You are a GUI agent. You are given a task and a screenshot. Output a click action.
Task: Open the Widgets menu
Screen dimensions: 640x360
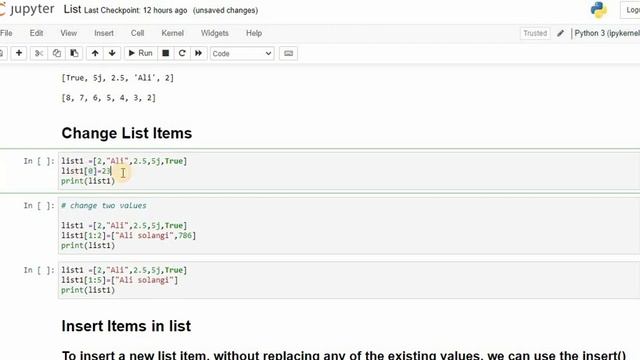pyautogui.click(x=214, y=33)
